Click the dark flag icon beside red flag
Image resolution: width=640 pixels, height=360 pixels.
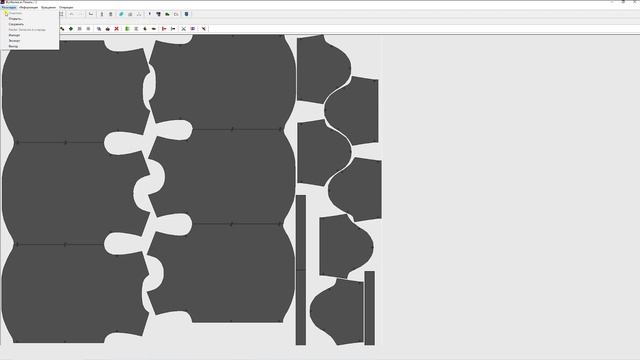pos(173,29)
